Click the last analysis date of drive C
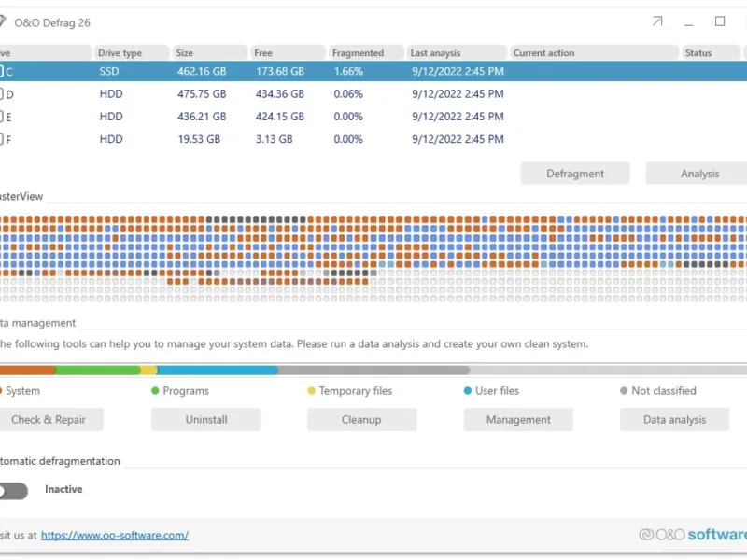Screen dimensions: 747x560 458,72
